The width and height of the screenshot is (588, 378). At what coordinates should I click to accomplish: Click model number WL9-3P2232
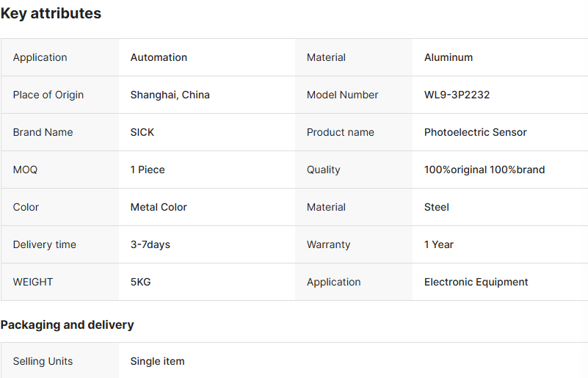[x=457, y=95]
